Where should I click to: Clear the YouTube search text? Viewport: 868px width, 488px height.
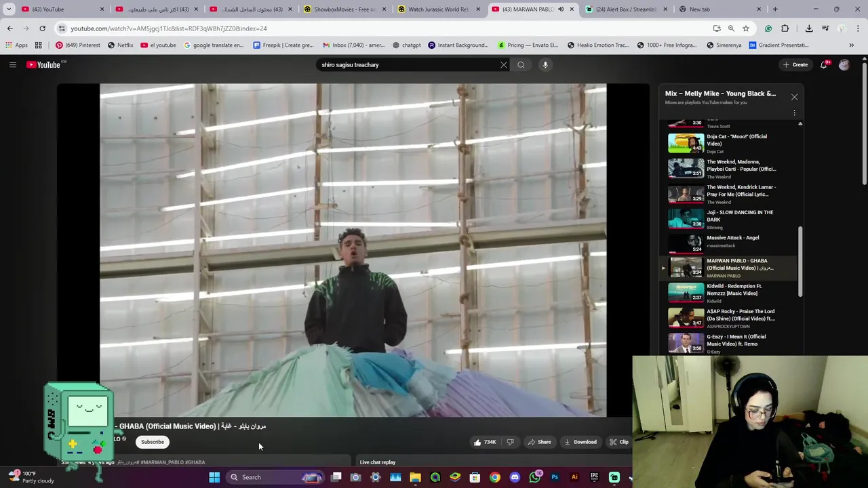503,65
